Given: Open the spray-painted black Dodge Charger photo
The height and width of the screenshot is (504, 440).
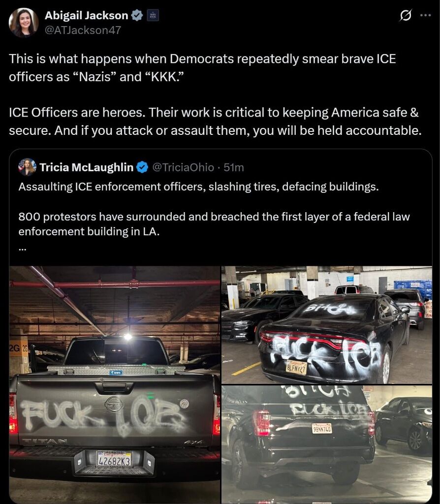Looking at the screenshot, I should click(326, 325).
